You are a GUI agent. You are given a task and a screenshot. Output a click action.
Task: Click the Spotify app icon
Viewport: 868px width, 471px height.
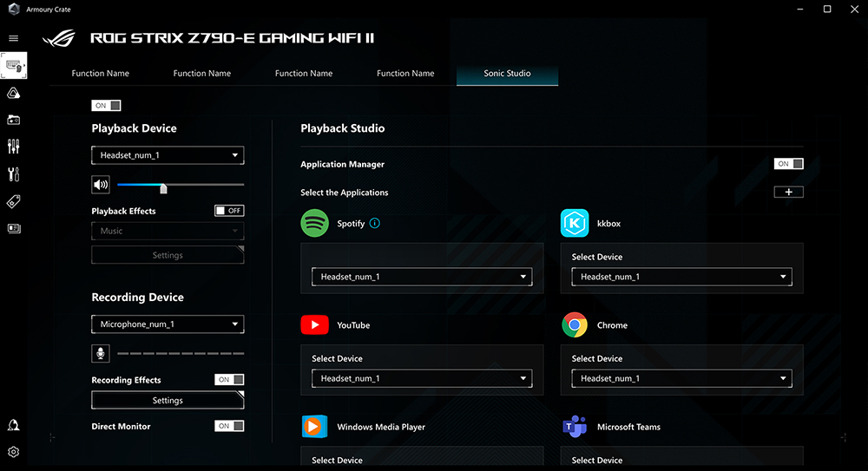click(x=314, y=223)
